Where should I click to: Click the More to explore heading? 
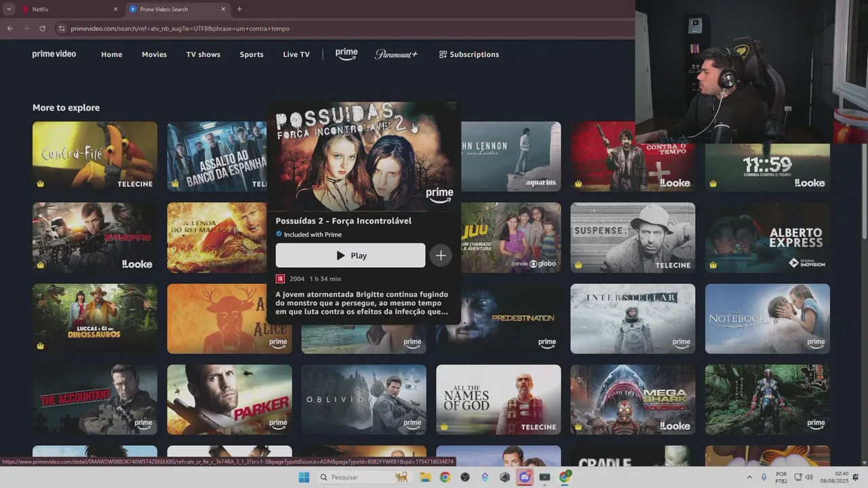tap(66, 108)
